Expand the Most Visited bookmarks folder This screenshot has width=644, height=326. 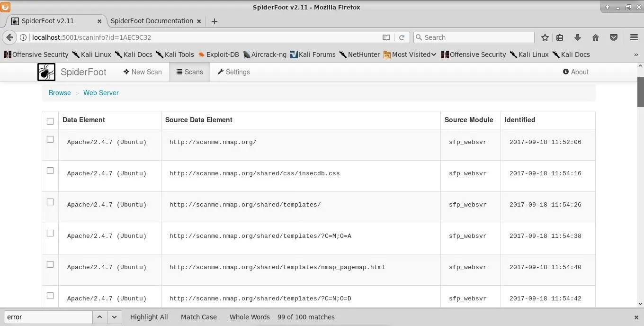[x=410, y=54]
